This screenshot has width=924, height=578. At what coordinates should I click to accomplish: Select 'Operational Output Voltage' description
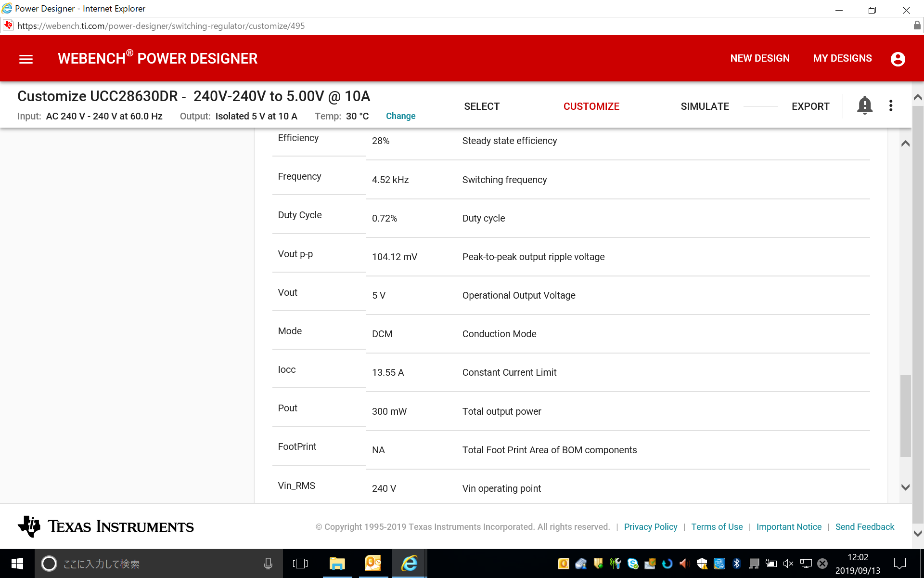[519, 296]
